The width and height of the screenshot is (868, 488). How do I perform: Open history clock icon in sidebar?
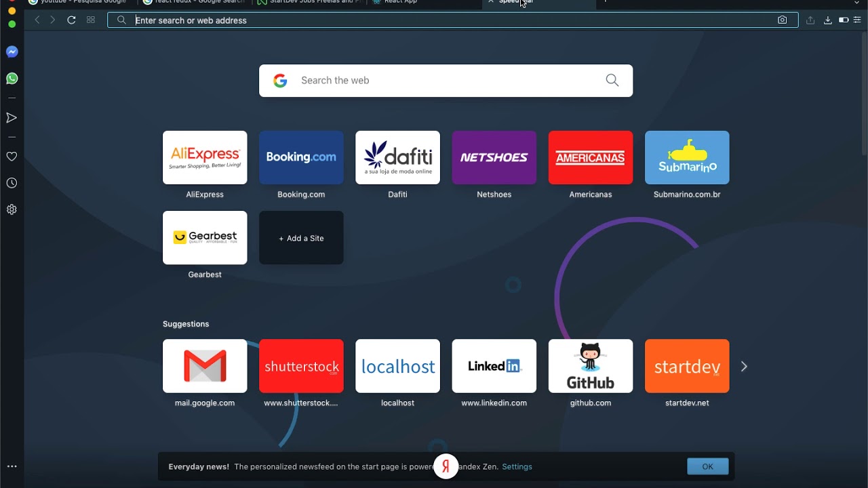pyautogui.click(x=12, y=183)
